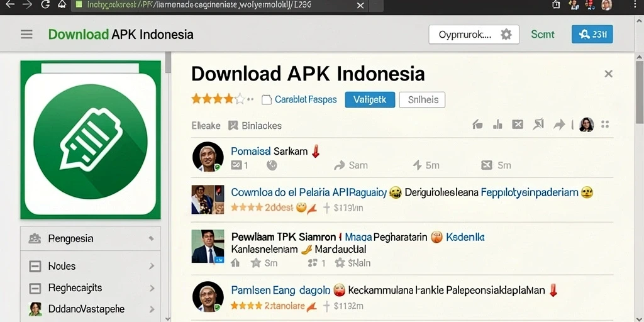Click comment icon with count 1
644x322 pixels.
click(236, 165)
